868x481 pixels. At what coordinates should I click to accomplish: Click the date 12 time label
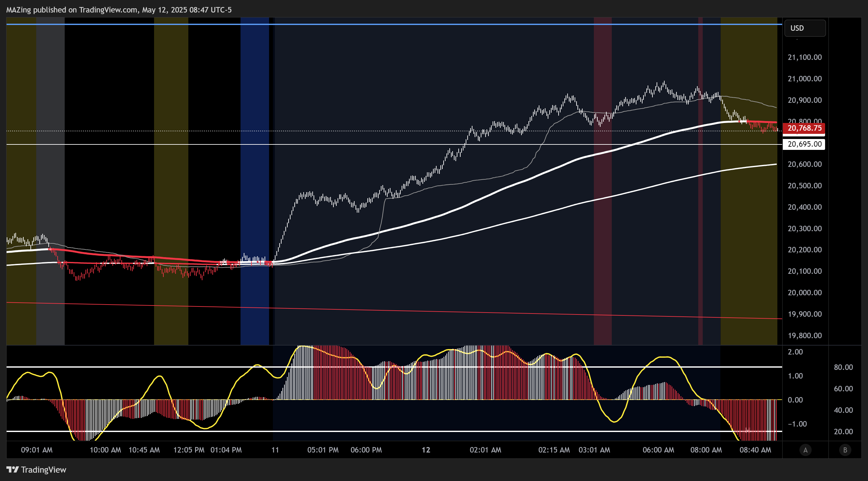[426, 450]
